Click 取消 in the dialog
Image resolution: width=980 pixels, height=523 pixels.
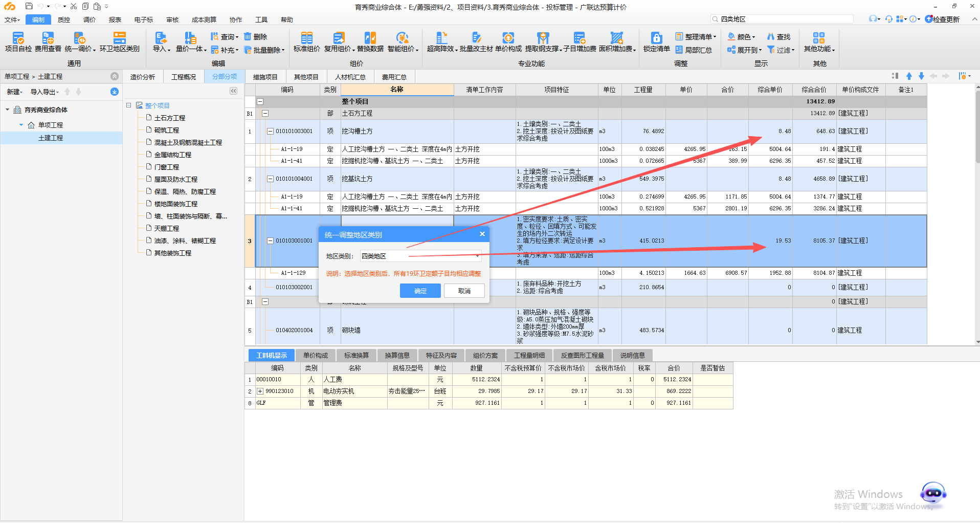click(464, 291)
